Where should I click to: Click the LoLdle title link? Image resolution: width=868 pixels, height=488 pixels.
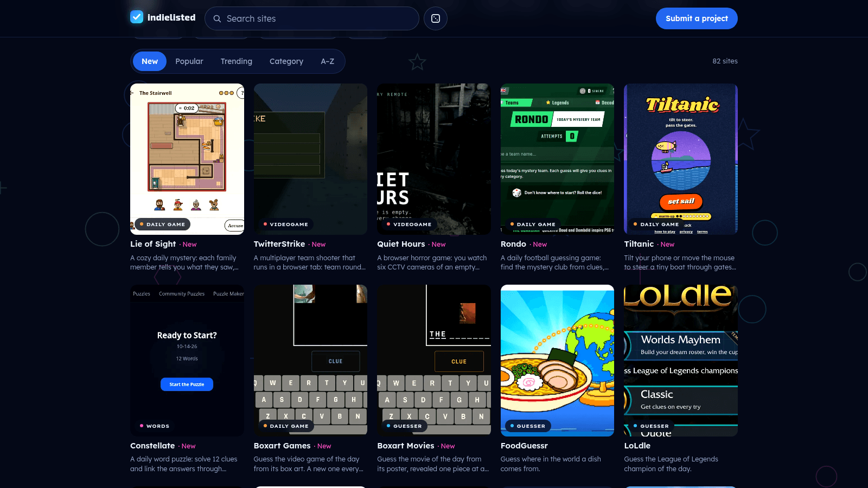click(637, 446)
